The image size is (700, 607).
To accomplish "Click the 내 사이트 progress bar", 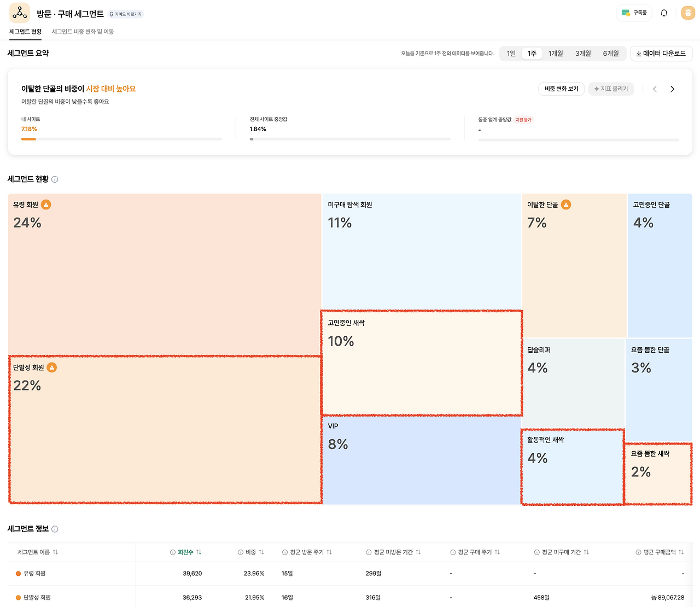I will point(121,139).
